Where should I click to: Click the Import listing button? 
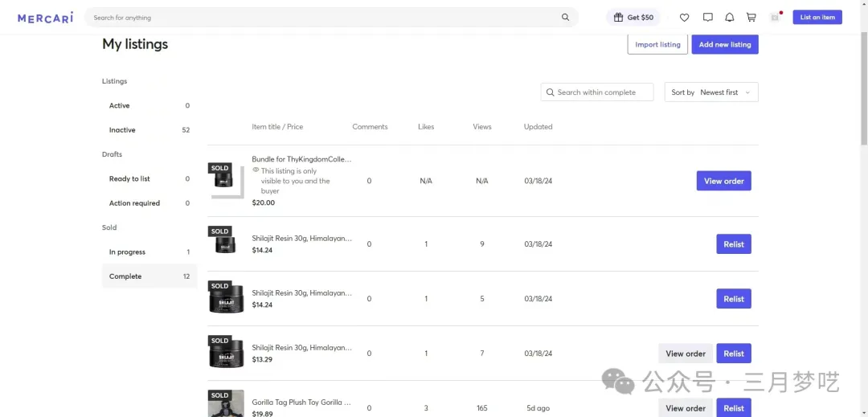point(657,44)
